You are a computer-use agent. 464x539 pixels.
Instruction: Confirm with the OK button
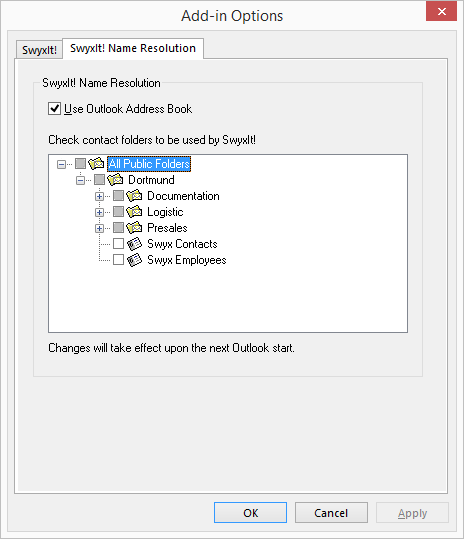[250, 513]
